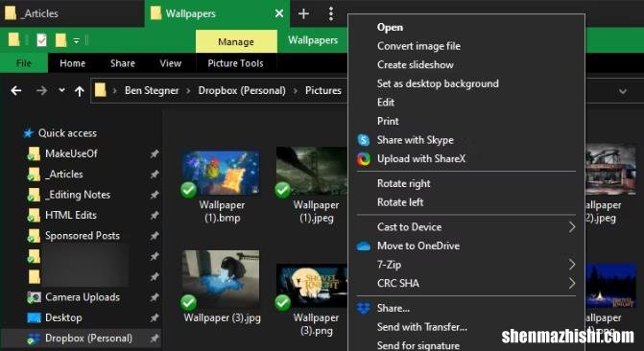Choose Send for signature
This screenshot has width=644, height=351.
[x=418, y=345]
